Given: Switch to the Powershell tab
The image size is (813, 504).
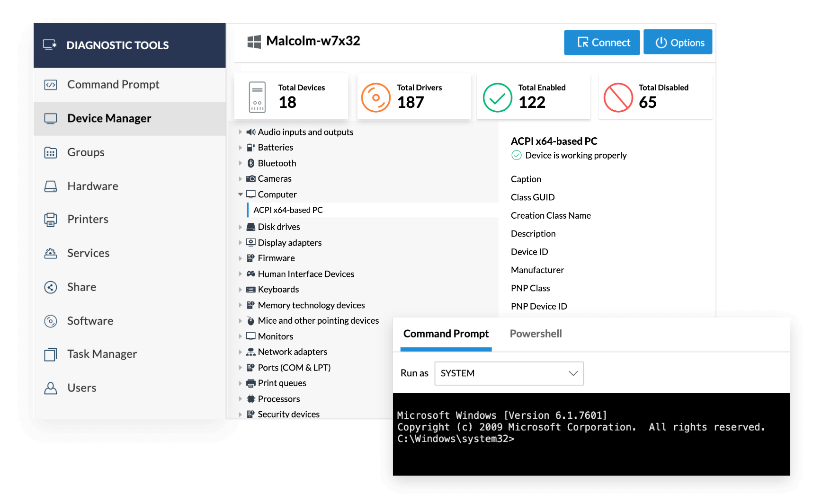Looking at the screenshot, I should coord(536,334).
